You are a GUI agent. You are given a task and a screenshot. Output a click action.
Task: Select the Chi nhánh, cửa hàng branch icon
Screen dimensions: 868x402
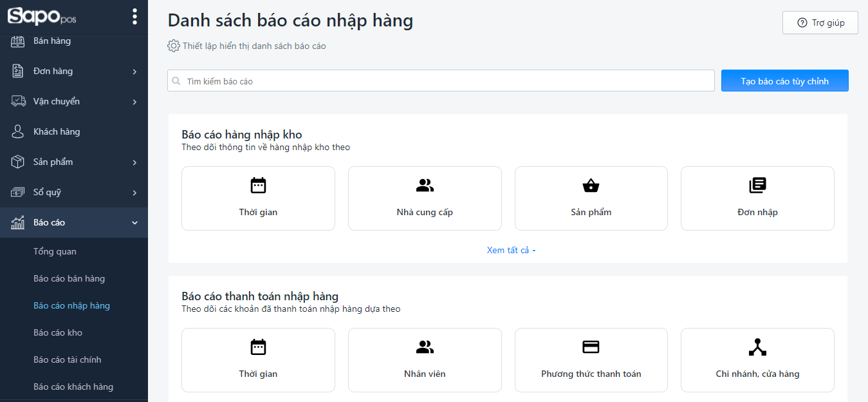757,347
